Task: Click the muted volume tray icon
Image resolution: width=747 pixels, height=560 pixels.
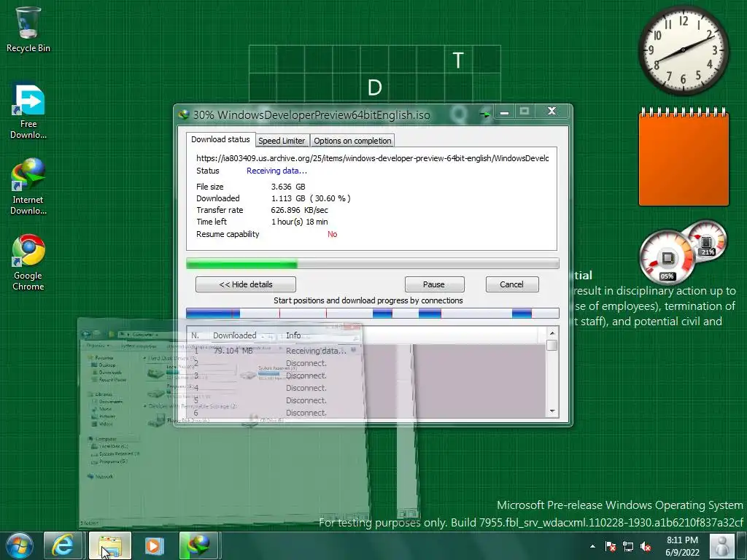Action: [x=646, y=546]
